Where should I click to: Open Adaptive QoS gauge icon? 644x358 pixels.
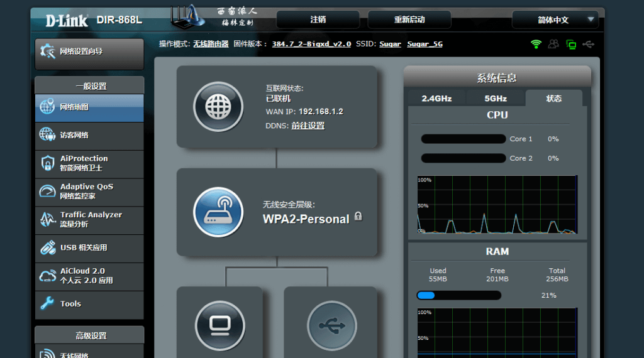(48, 191)
